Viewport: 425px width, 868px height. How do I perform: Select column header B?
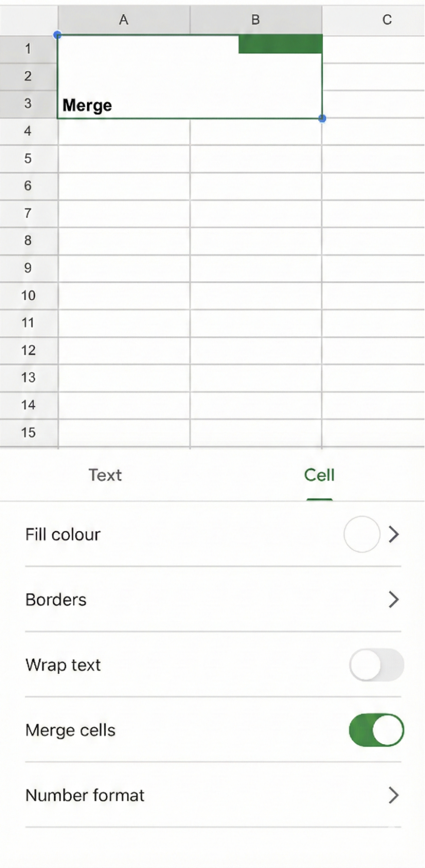tap(255, 20)
